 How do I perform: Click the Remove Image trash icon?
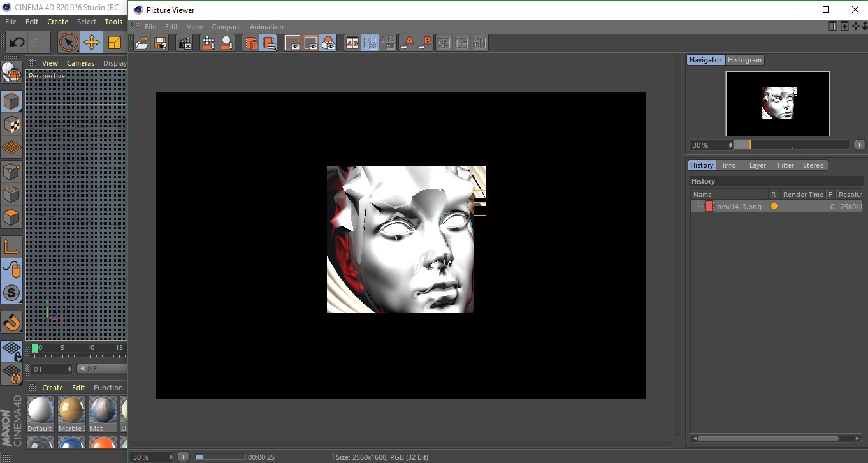point(252,43)
